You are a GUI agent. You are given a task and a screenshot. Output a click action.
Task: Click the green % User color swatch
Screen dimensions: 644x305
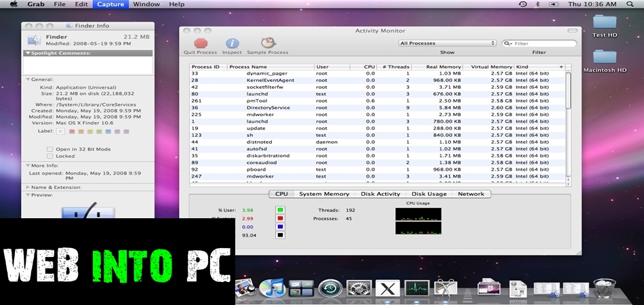point(281,210)
